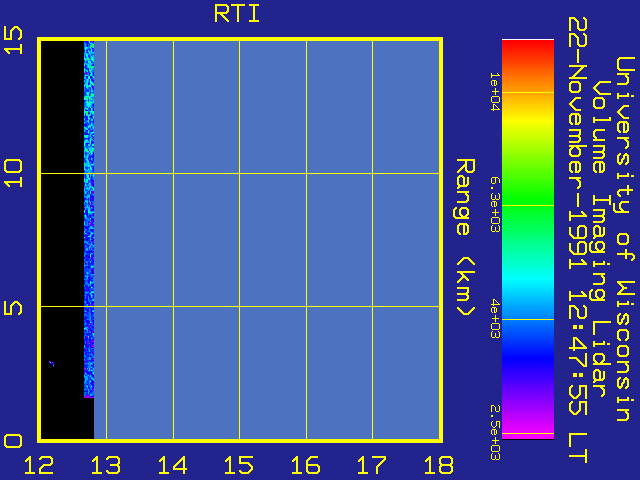Click the 1e+04 color bar label
This screenshot has width=640, height=480.
[495, 92]
